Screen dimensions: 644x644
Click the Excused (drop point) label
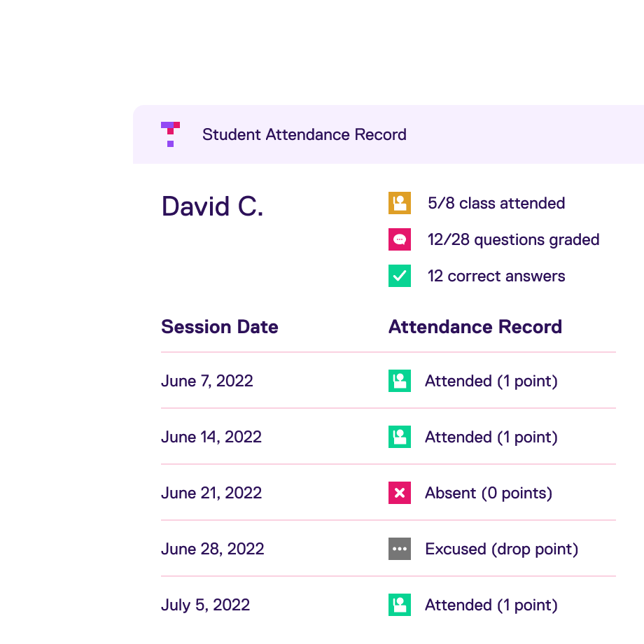[x=501, y=549]
